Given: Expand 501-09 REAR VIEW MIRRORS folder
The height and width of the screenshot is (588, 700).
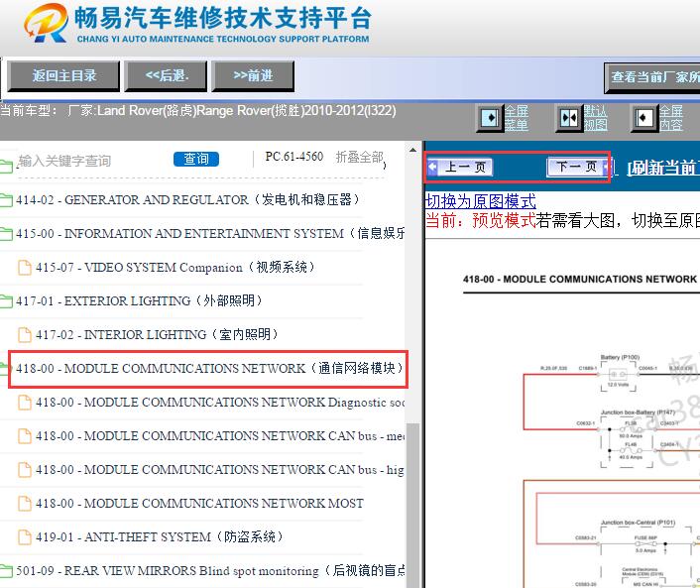Looking at the screenshot, I should [202, 571].
